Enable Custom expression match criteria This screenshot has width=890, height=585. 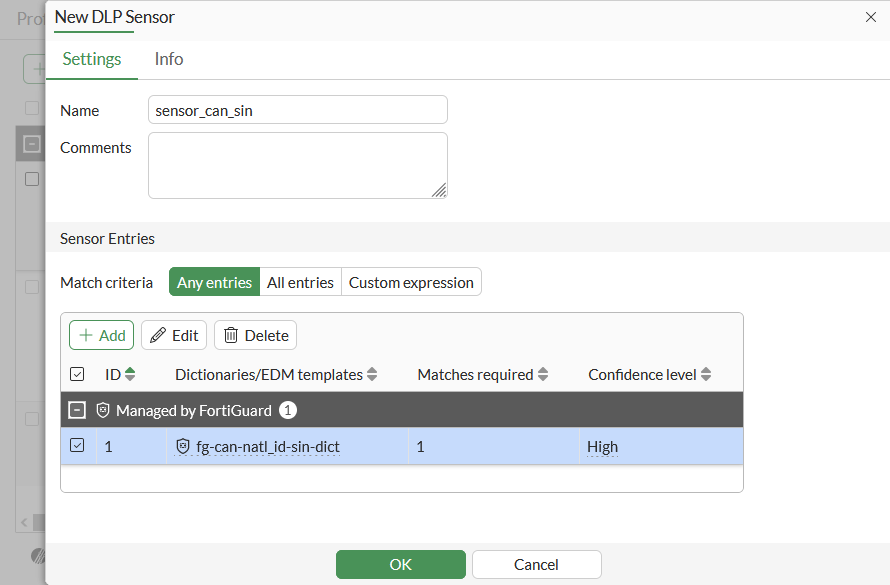point(411,282)
